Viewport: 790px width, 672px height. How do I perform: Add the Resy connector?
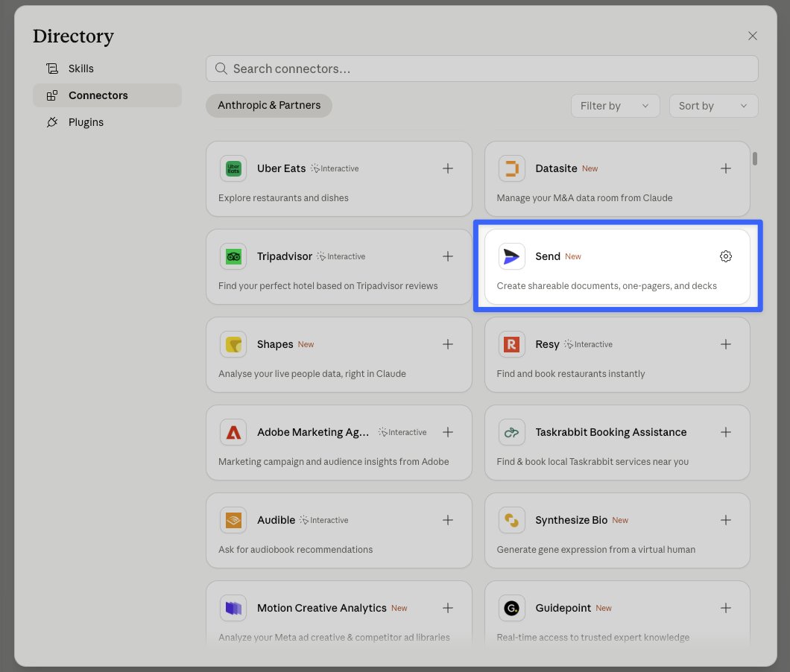coord(725,344)
